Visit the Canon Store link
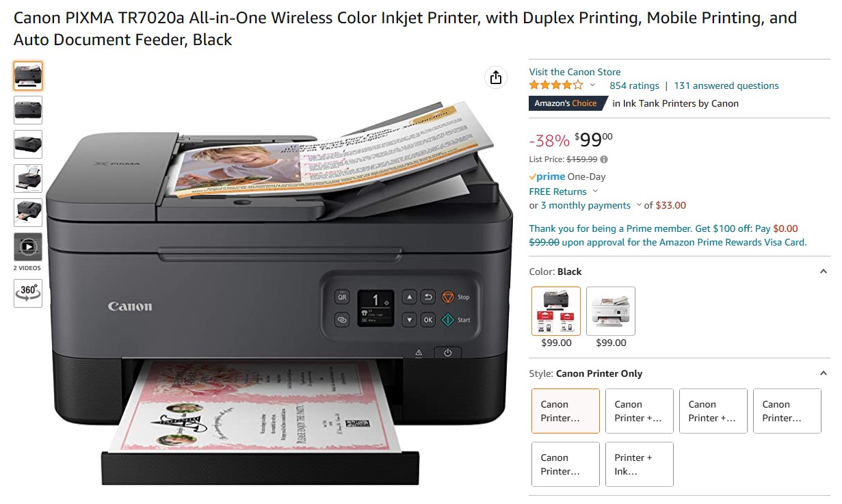Screen dimensions: 842x504 point(575,72)
